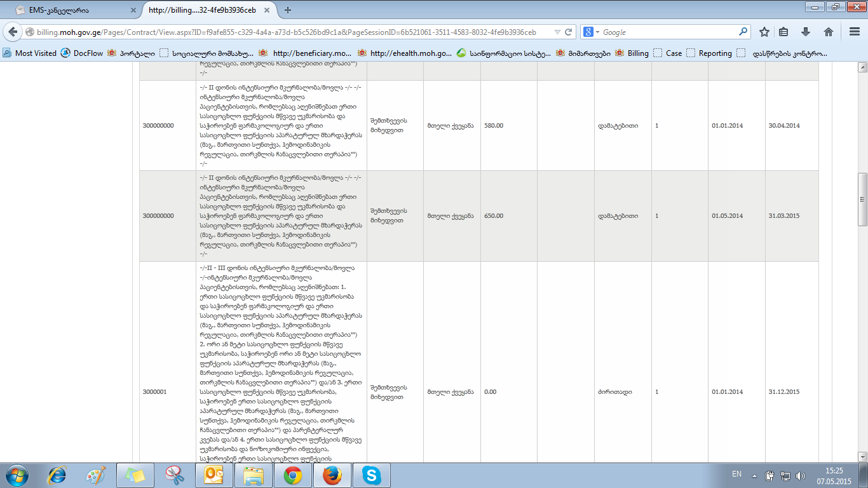868x488 pixels.
Task: Open the Firefox hamburger menu
Action: 854,32
